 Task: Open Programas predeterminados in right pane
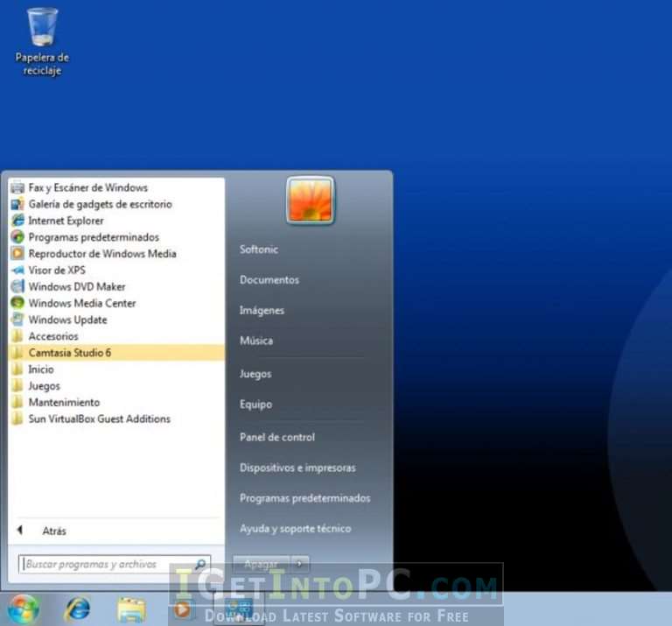click(x=304, y=498)
